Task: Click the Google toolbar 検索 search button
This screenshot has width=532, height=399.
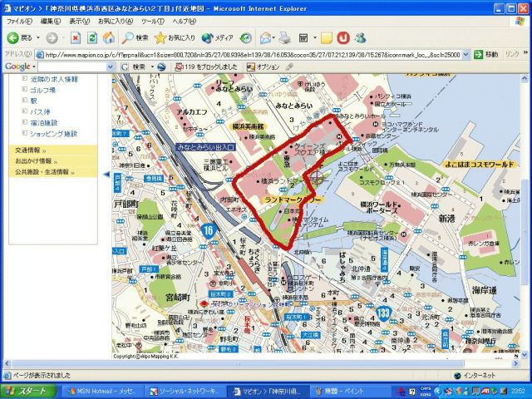Action: pos(135,66)
